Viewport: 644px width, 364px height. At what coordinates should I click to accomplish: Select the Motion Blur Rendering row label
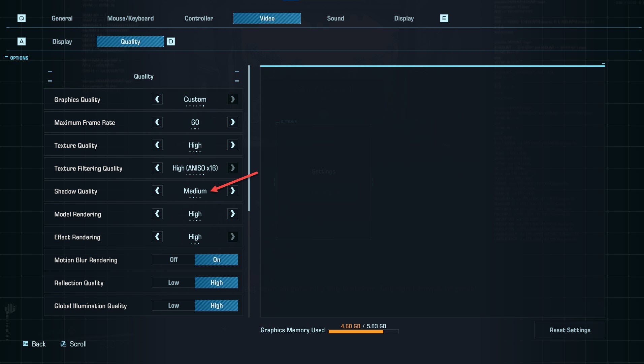[86, 260]
